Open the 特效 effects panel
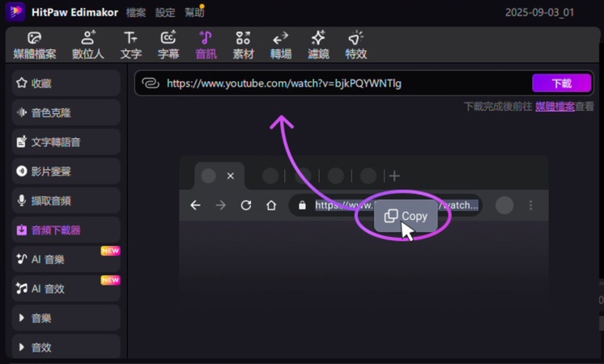 355,45
